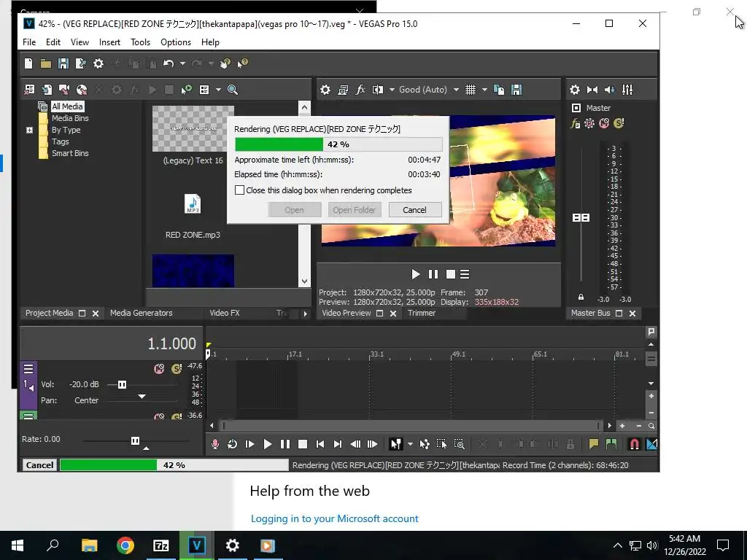747x560 pixels.
Task: Expand the By Type media bin
Action: [29, 130]
